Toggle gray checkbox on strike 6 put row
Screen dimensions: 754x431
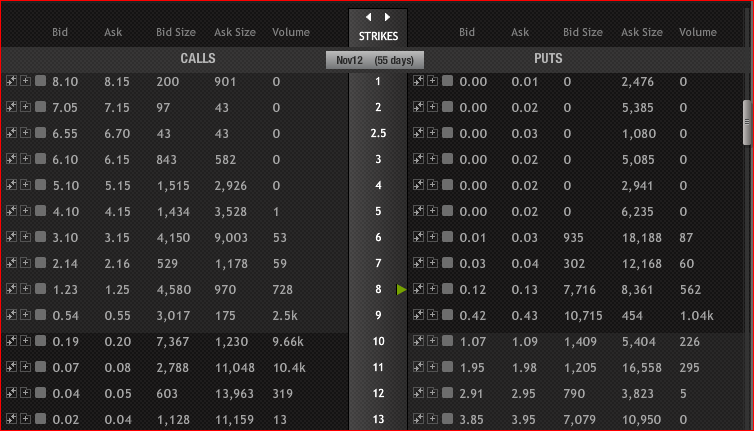(x=448, y=237)
